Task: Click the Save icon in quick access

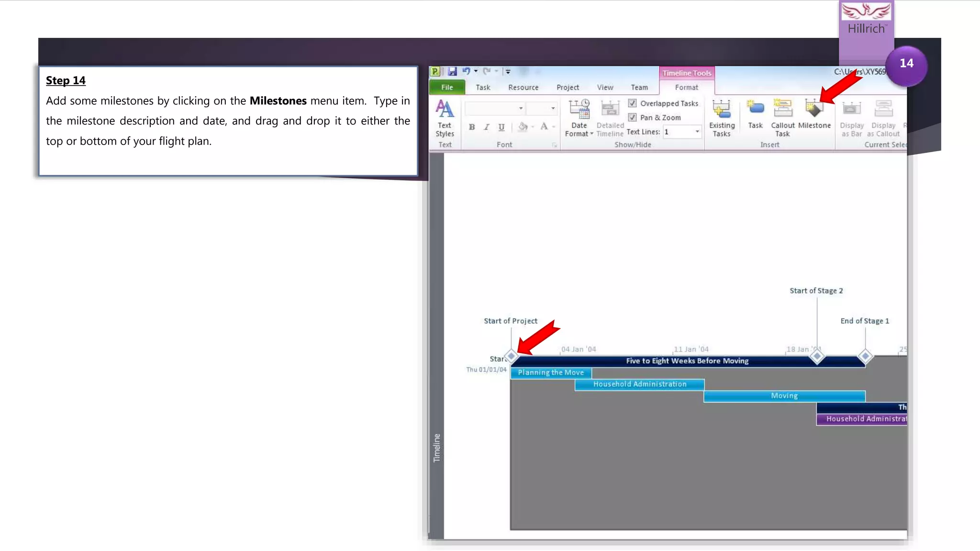Action: tap(452, 72)
